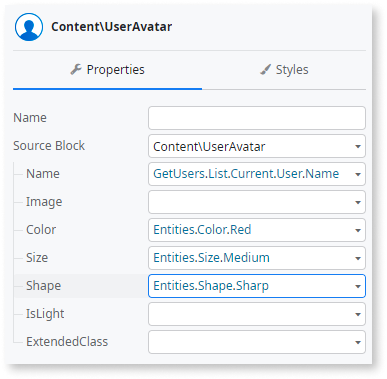This screenshot has width=387, height=379.
Task: Open the ExtendedClass dropdown arrow
Action: coord(358,342)
